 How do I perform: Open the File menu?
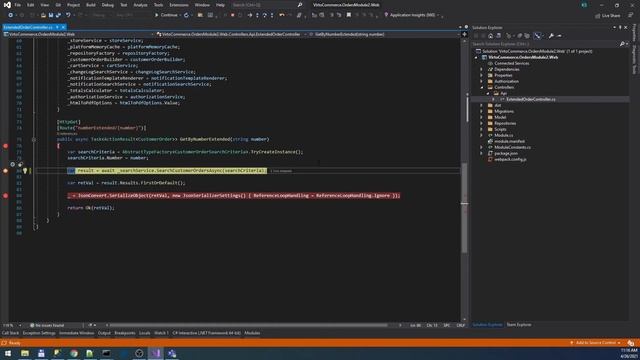18,5
